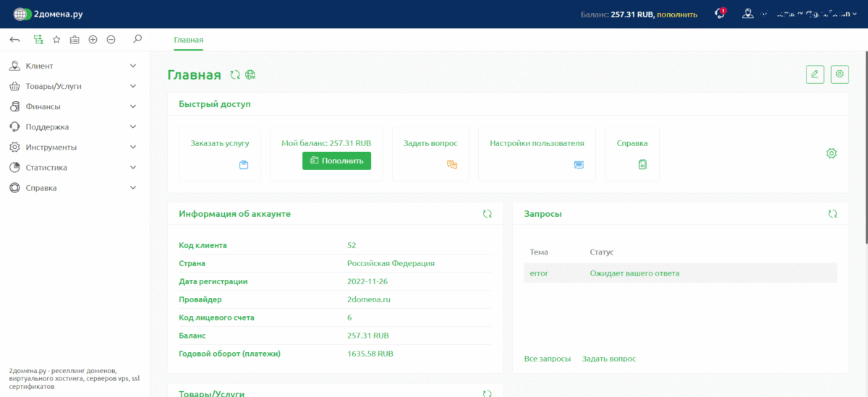
Task: Open the menu search magnifier
Action: (137, 39)
